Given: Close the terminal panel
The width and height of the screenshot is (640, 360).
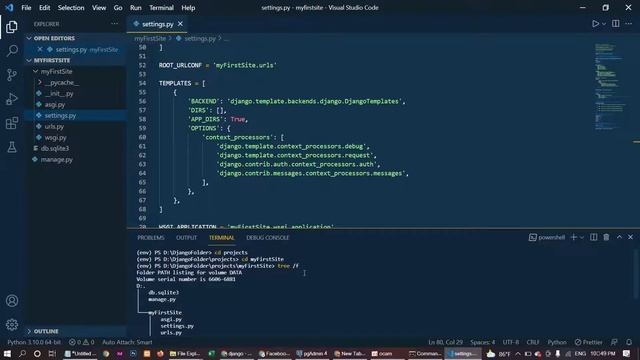Looking at the screenshot, I should 631,237.
